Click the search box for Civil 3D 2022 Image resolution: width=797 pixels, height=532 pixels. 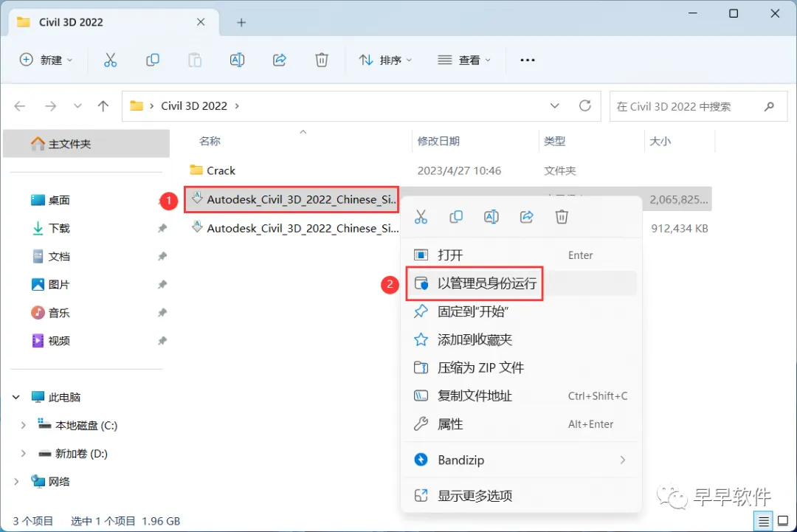pos(698,106)
